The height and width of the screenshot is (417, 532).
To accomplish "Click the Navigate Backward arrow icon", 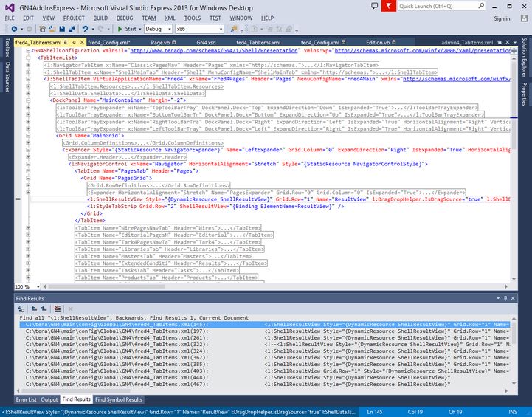I will pyautogui.click(x=14, y=30).
